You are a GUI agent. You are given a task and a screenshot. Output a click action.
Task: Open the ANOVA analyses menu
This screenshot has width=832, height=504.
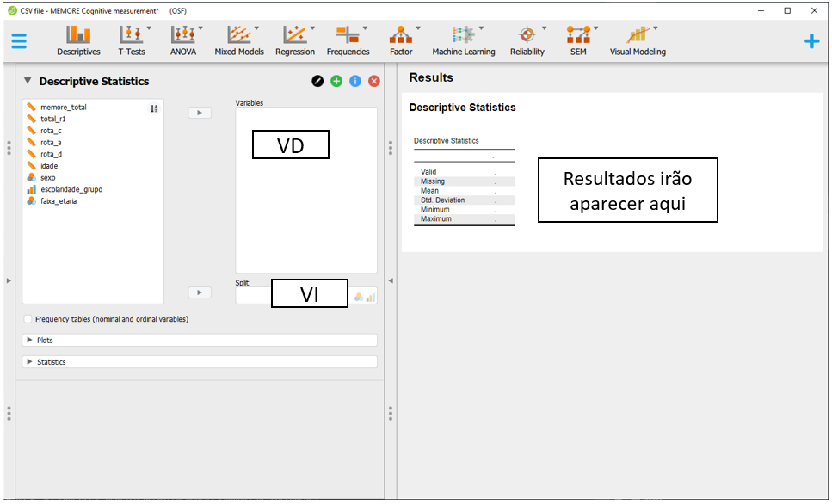point(183,40)
